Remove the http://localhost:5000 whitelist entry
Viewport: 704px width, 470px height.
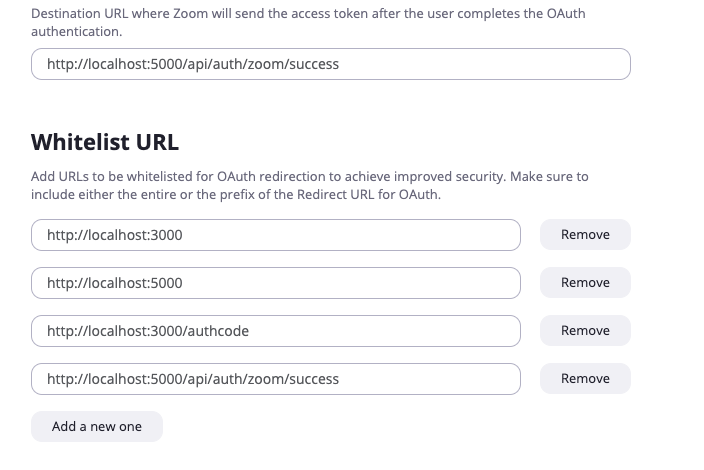tap(585, 283)
